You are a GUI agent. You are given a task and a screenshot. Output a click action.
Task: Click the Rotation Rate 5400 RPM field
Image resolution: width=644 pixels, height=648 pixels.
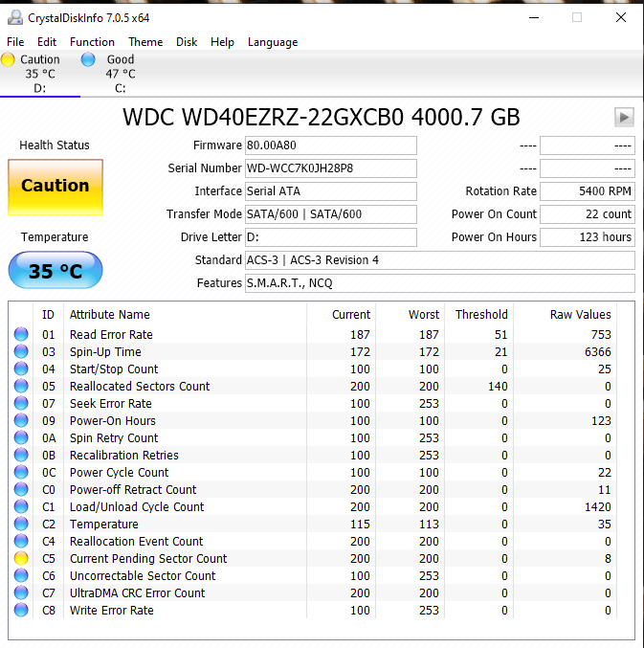[587, 191]
